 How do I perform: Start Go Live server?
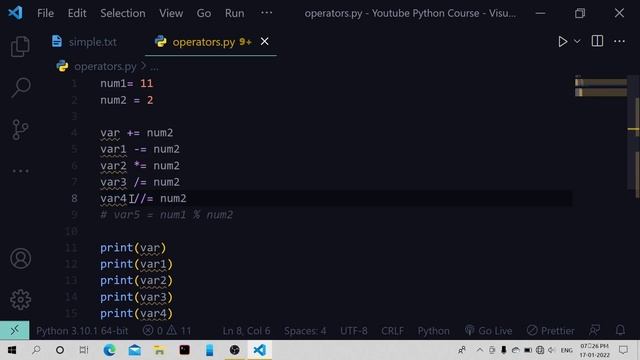point(488,331)
